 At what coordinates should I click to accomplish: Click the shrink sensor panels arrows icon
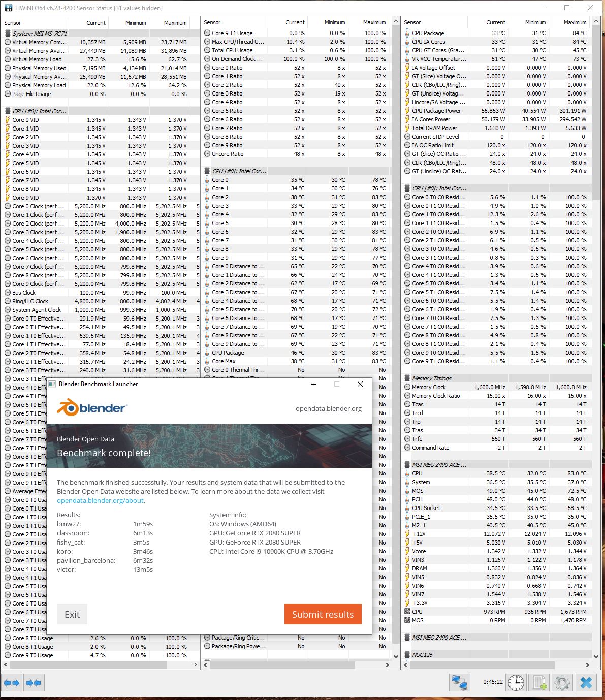(34, 683)
